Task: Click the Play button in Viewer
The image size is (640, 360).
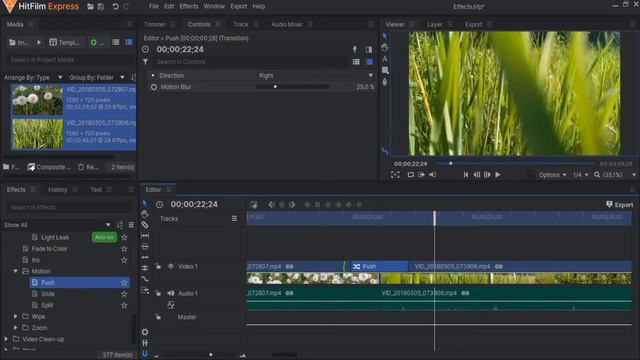Action: click(498, 175)
